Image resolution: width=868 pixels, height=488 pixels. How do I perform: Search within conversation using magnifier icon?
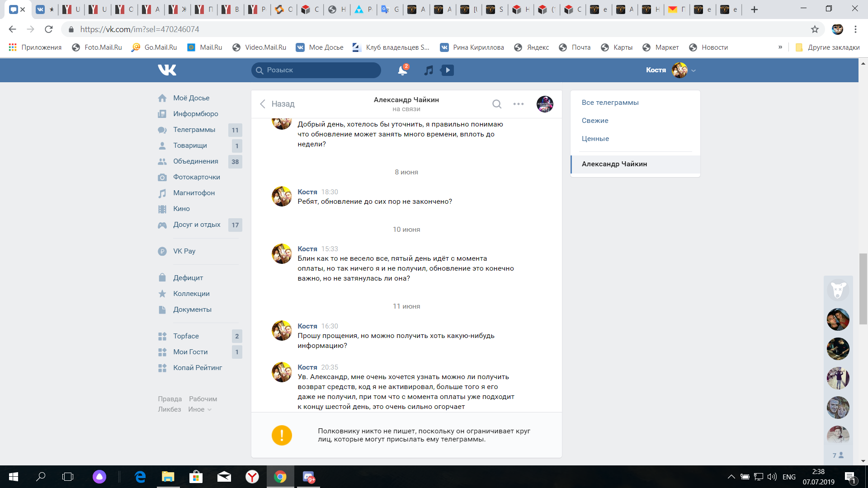pyautogui.click(x=496, y=104)
